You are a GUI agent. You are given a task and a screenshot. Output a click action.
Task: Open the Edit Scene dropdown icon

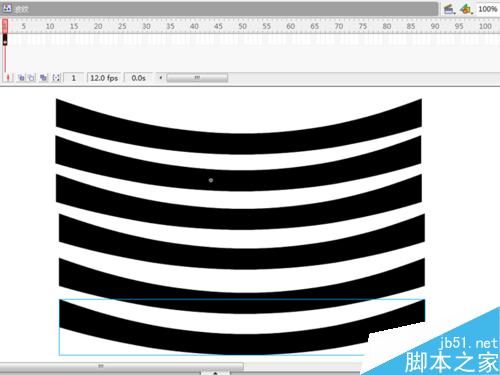click(449, 9)
